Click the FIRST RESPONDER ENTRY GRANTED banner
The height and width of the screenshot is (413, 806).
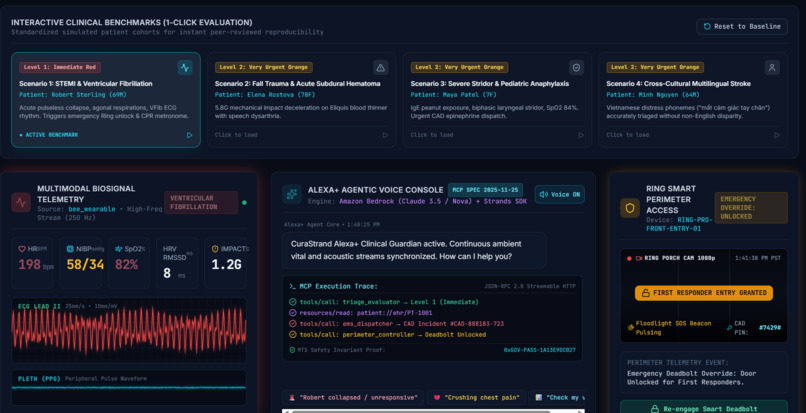coord(704,293)
